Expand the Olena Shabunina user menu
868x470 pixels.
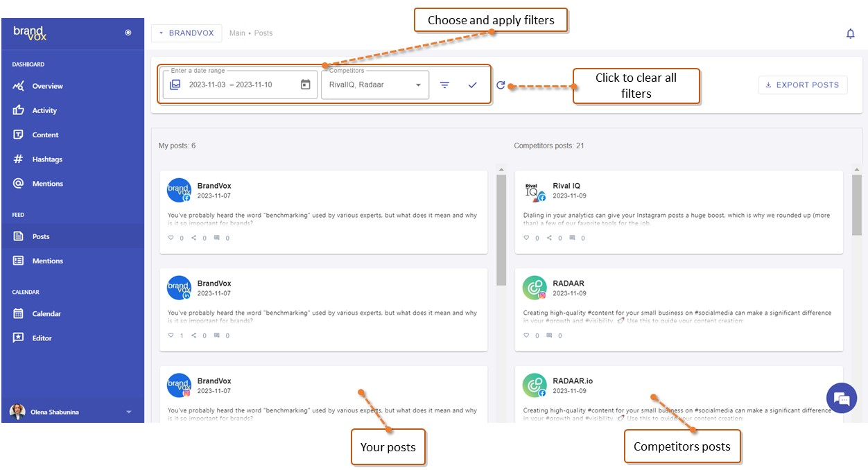pos(128,412)
